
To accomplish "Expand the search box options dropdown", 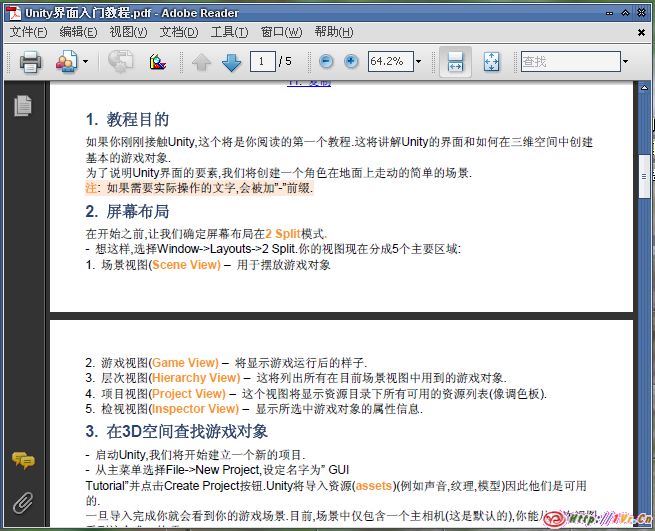I will (x=626, y=62).
